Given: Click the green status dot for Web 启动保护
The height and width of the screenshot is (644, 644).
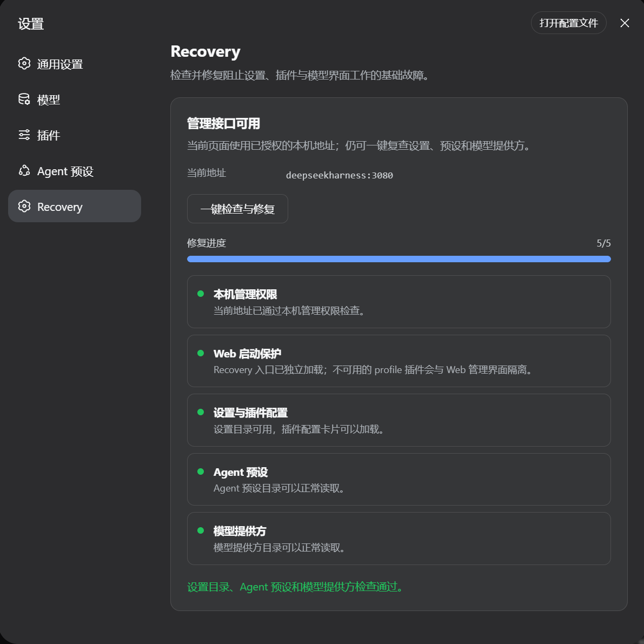Looking at the screenshot, I should click(x=201, y=353).
